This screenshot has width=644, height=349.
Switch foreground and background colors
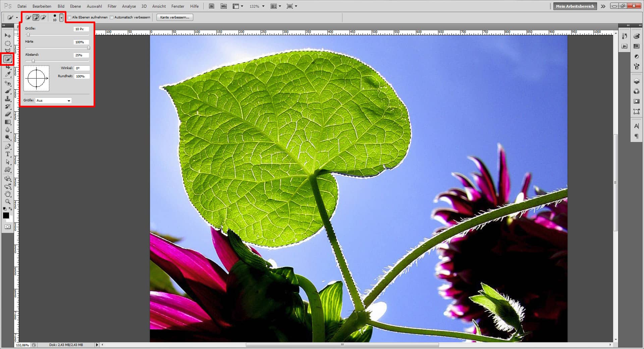11,209
